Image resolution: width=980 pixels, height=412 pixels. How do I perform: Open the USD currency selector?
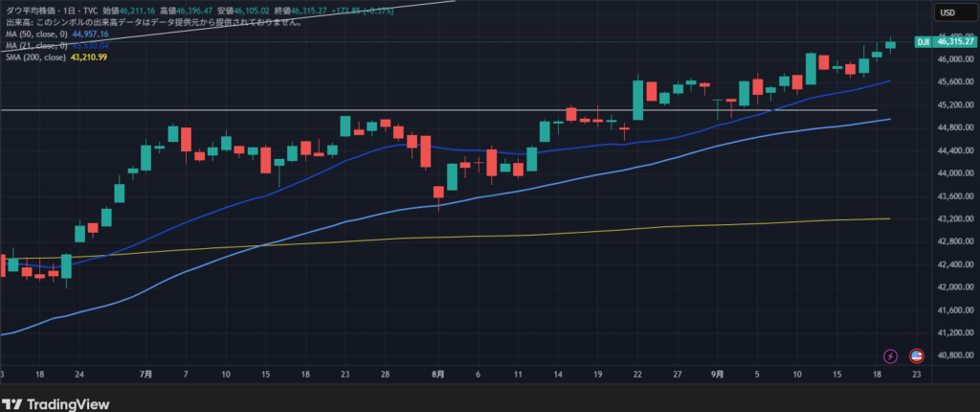point(947,12)
